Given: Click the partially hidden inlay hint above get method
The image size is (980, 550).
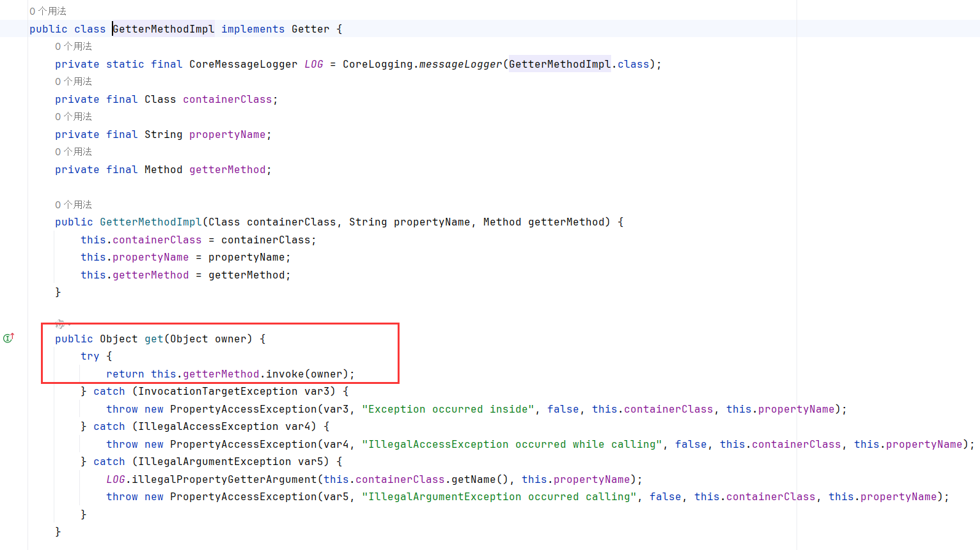Looking at the screenshot, I should pyautogui.click(x=60, y=323).
